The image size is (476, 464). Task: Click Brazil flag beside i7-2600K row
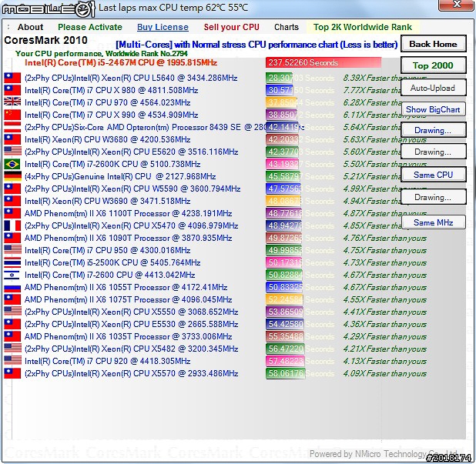(x=12, y=164)
